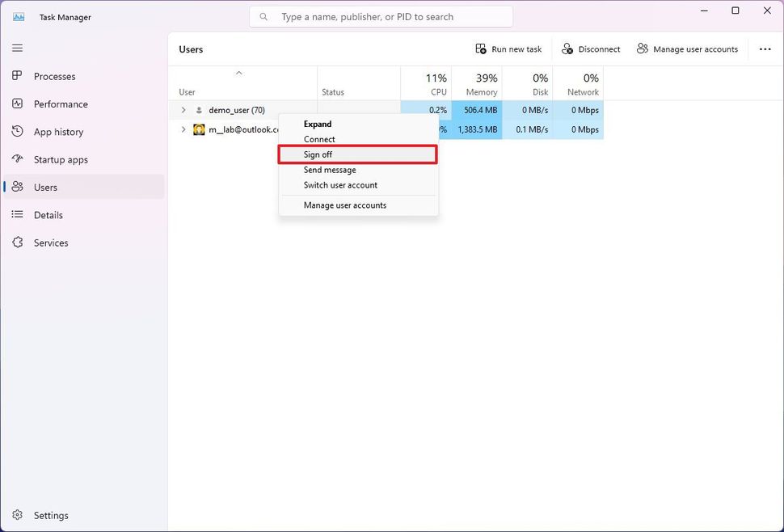Open the Processes section
784x532 pixels.
tap(54, 76)
